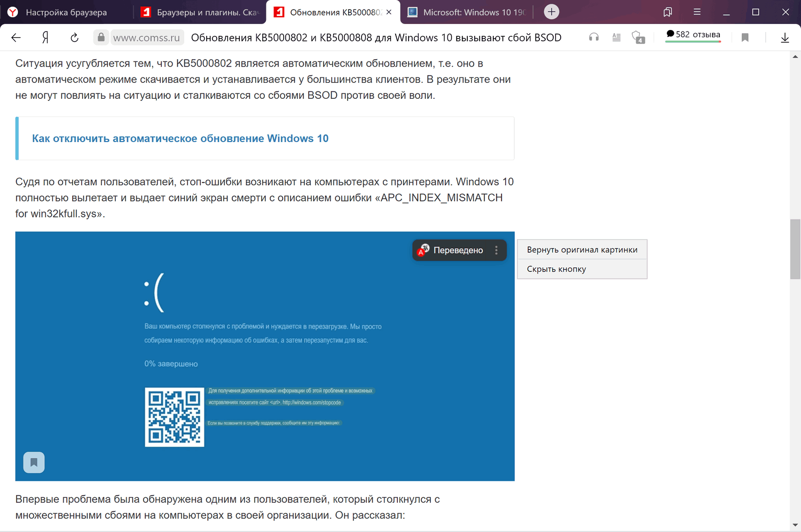Click the translated BSOD screenshot image
Viewport: 801px width, 532px height.
click(x=265, y=356)
